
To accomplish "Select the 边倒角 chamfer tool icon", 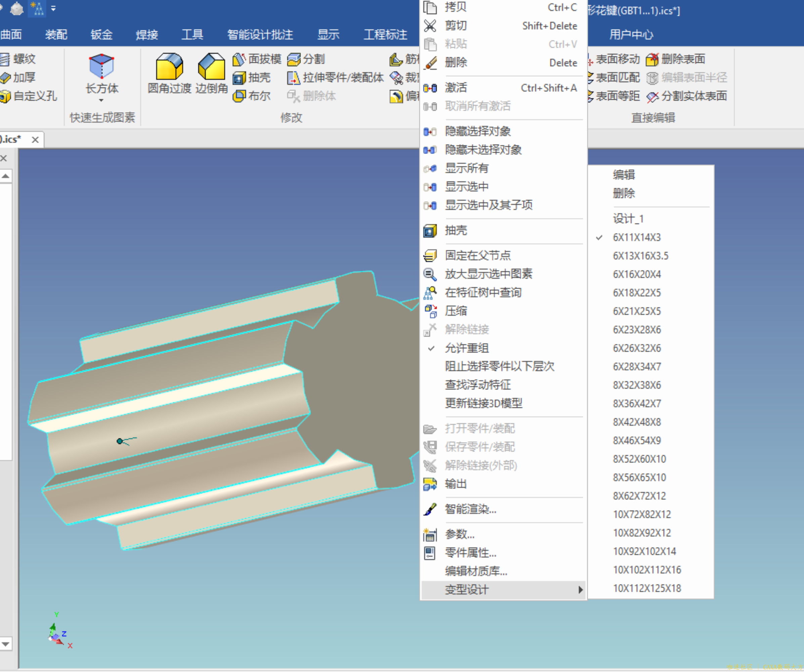I will pos(211,66).
